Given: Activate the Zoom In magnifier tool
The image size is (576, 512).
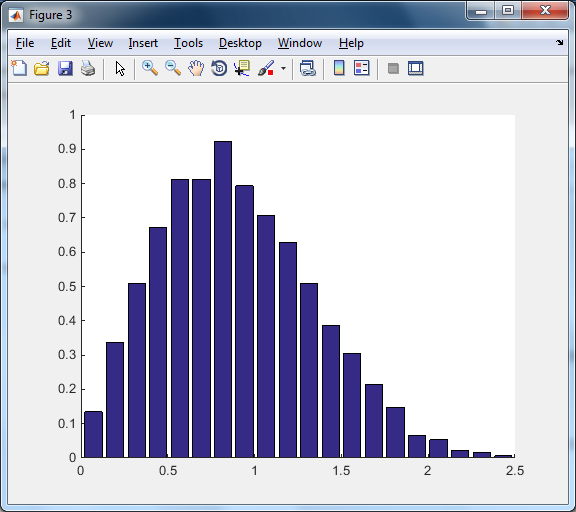Looking at the screenshot, I should pos(150,68).
